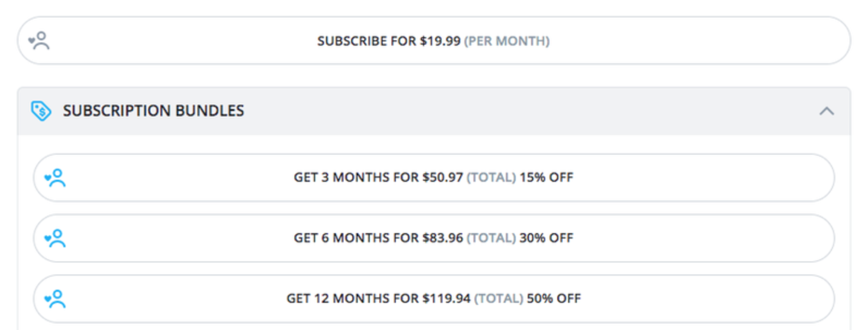Click the Subscription Bundles header title
868x330 pixels.
click(x=153, y=111)
